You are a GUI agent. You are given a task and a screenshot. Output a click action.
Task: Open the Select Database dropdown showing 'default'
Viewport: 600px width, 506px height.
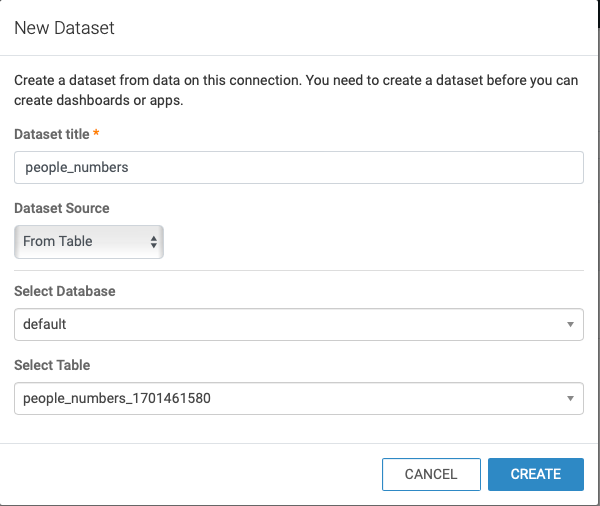click(x=299, y=324)
